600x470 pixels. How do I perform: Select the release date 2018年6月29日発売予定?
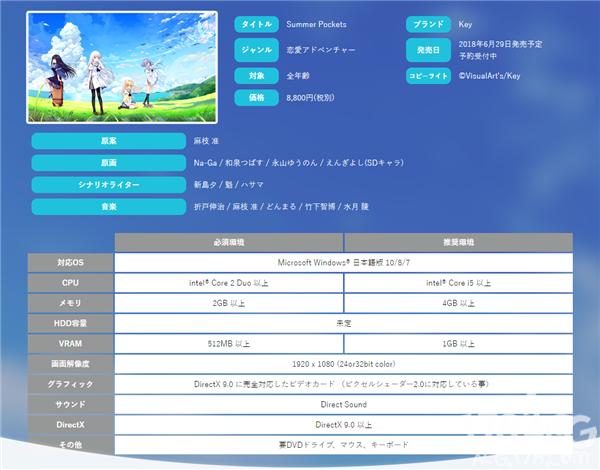tap(501, 44)
